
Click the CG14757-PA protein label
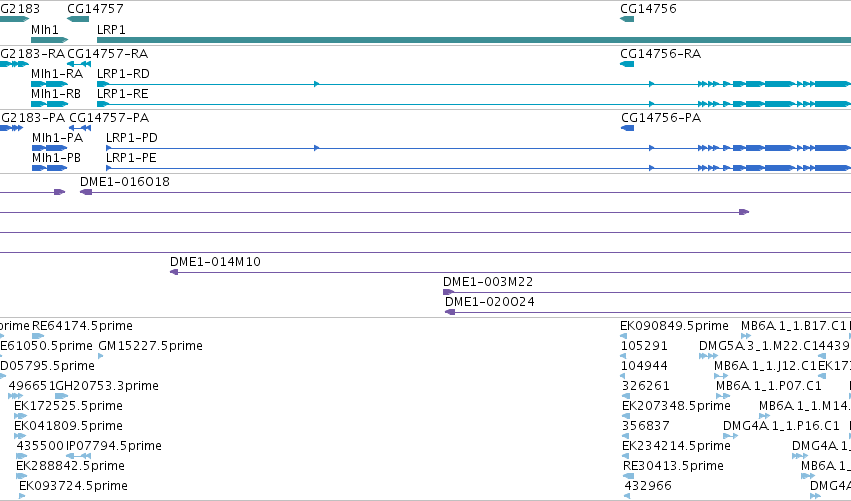point(109,118)
